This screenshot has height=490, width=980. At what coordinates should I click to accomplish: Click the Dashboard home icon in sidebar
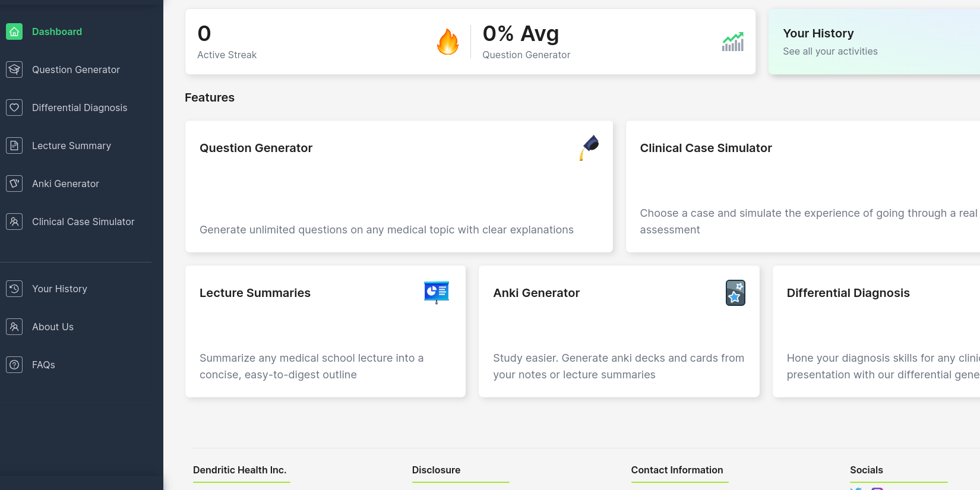point(14,31)
